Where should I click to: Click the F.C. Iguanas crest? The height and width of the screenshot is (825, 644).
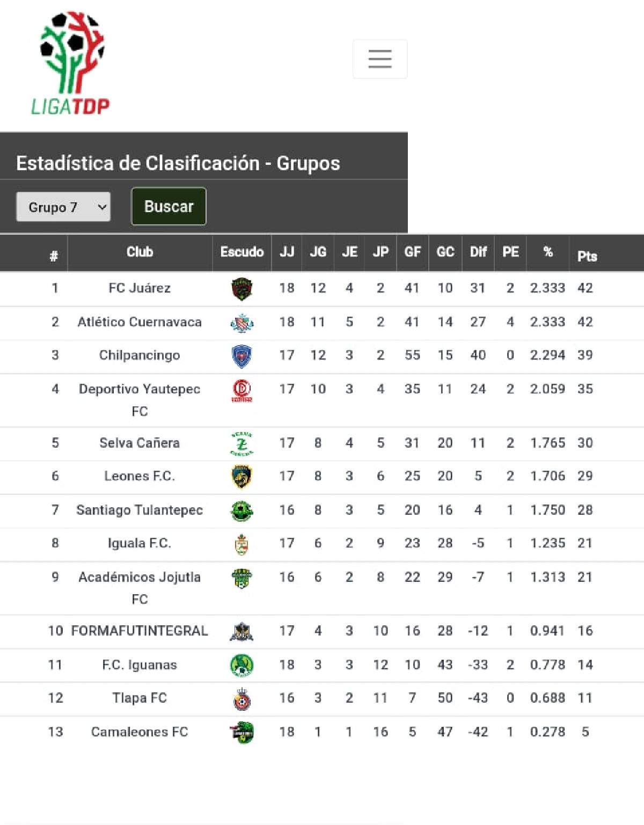242,666
